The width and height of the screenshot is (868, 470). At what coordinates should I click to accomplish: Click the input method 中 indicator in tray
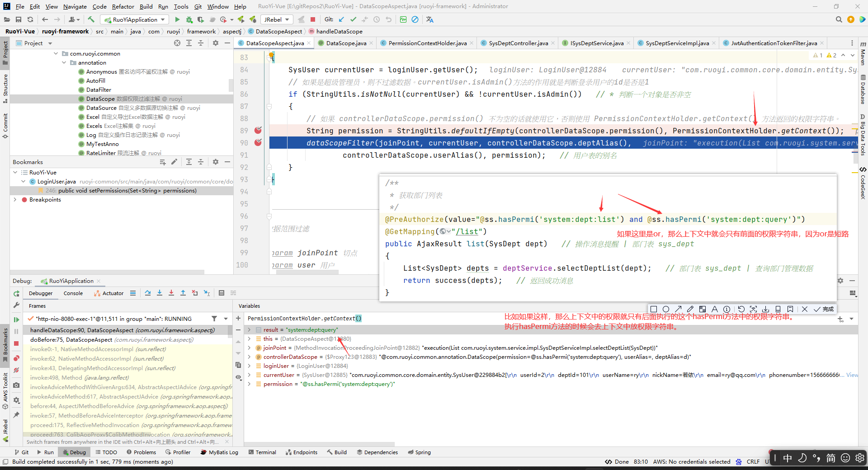click(788, 458)
